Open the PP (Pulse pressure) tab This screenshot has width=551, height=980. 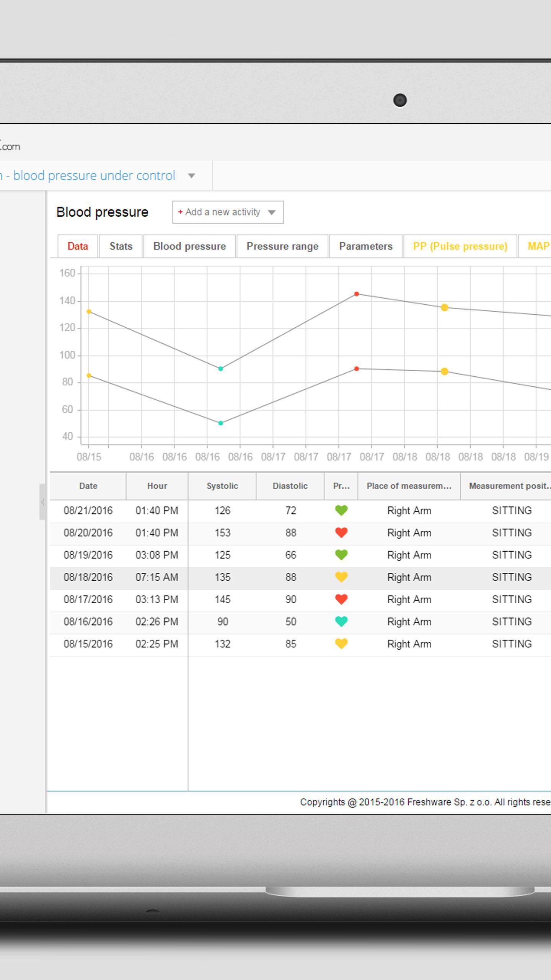460,246
